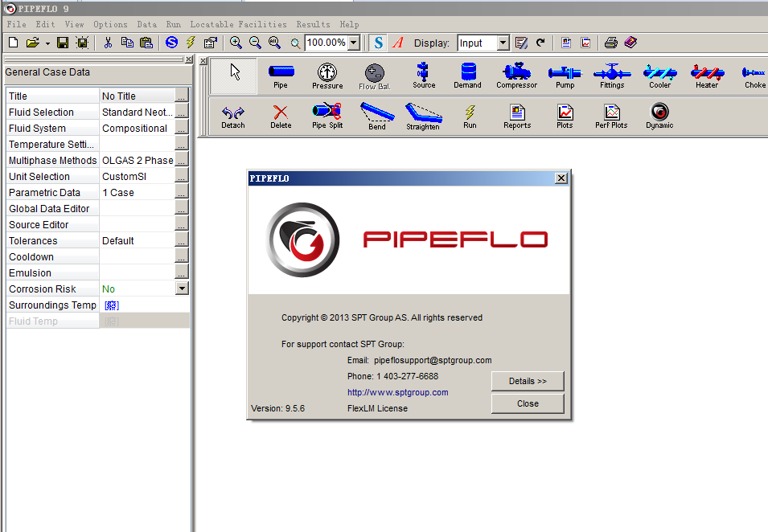Select the Cooler tool
The image size is (768, 532).
(659, 76)
